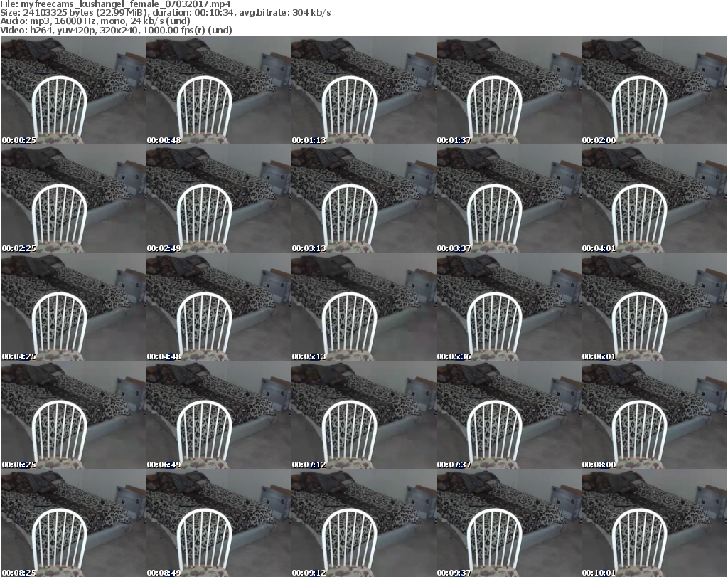Image resolution: width=728 pixels, height=577 pixels.
Task: Open the frame stamped 00:04:01
Action: (654, 198)
